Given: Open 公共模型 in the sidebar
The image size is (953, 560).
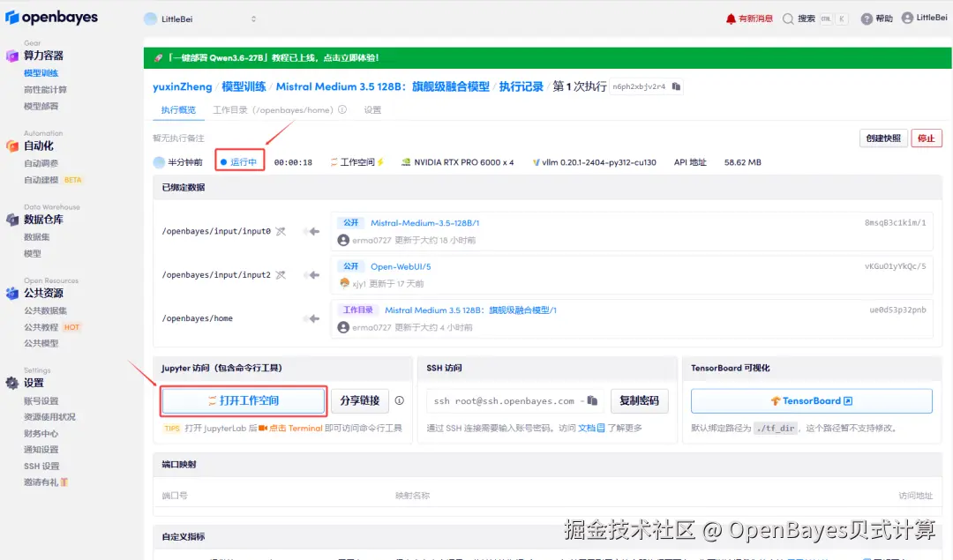Looking at the screenshot, I should click(41, 344).
